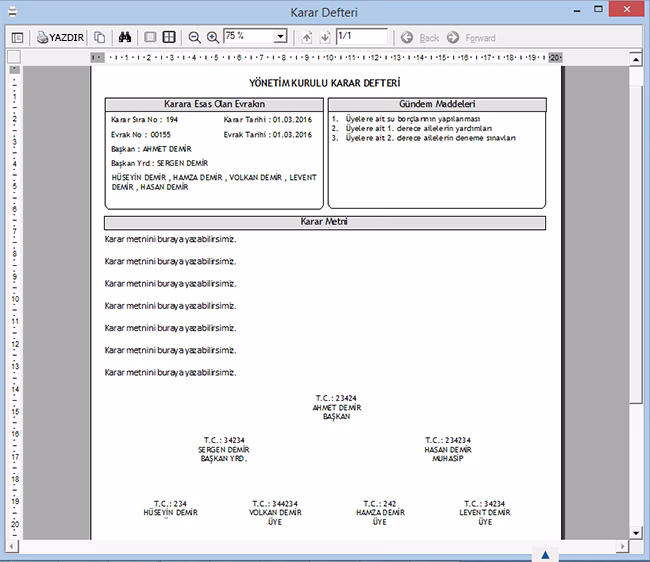
Task: Click the vertical scrollbar down arrow
Action: coord(635,533)
